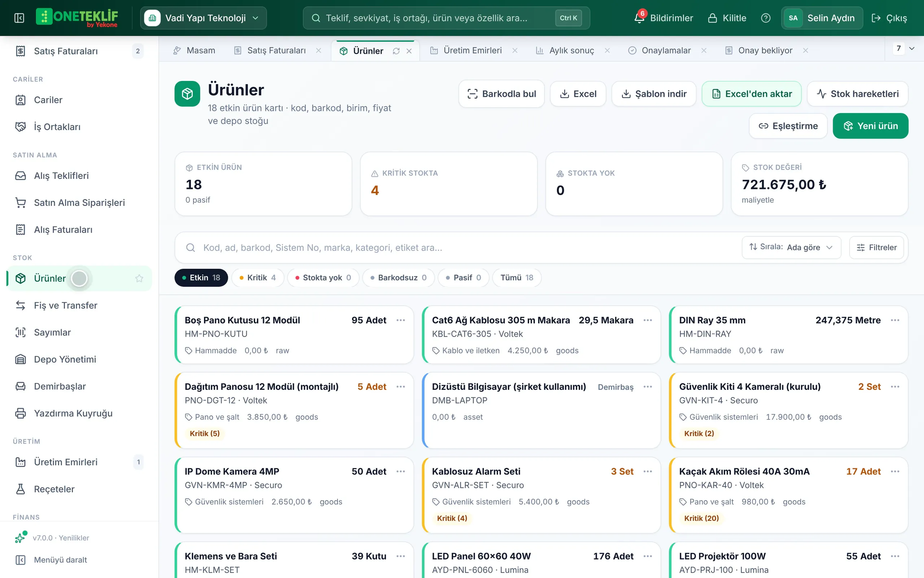The height and width of the screenshot is (578, 924).
Task: Close the Satış Faturaları tab
Action: 318,51
